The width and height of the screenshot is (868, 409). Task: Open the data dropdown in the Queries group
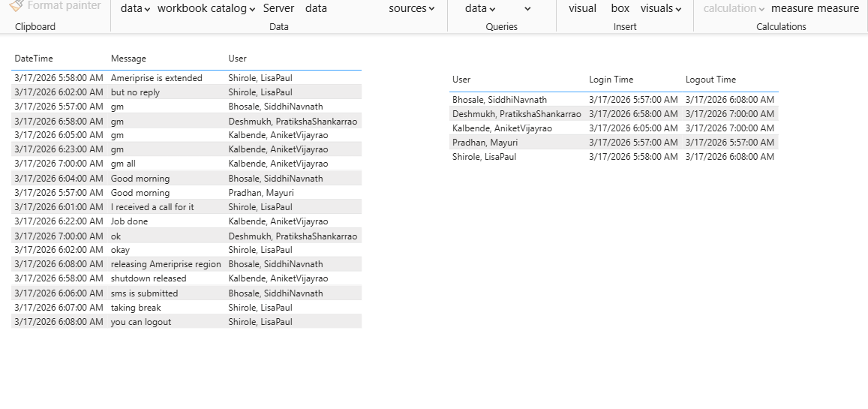click(480, 8)
